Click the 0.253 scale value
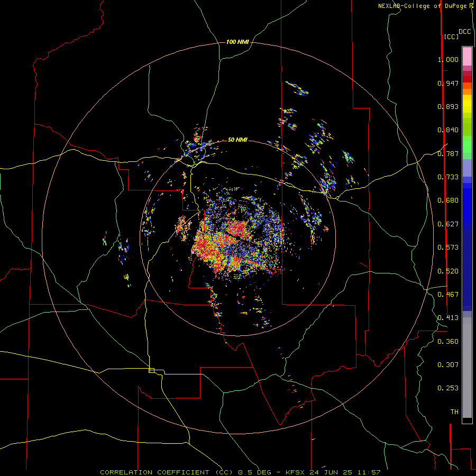Viewport: 476px width, 476px height. pyautogui.click(x=448, y=388)
